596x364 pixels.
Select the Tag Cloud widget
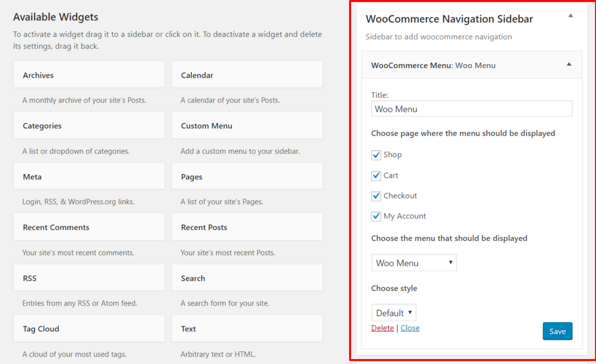coord(89,328)
